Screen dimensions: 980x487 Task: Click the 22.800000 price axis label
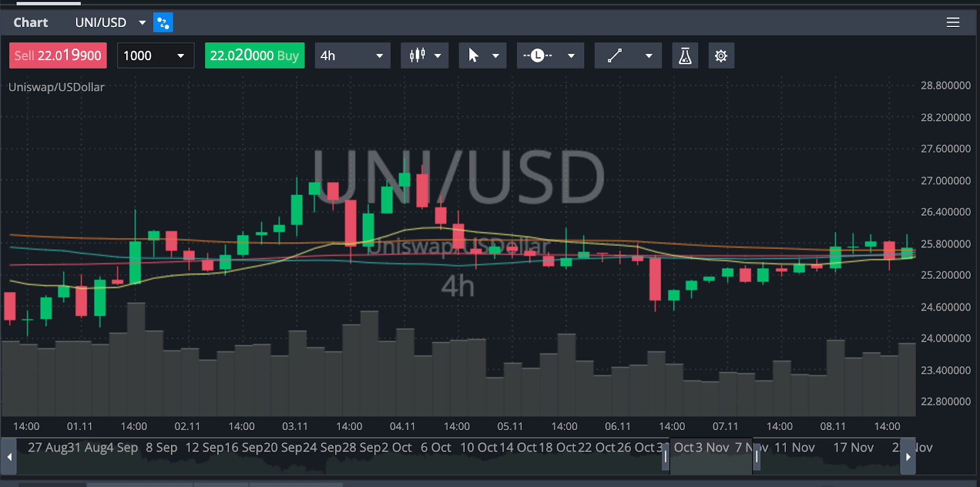946,401
